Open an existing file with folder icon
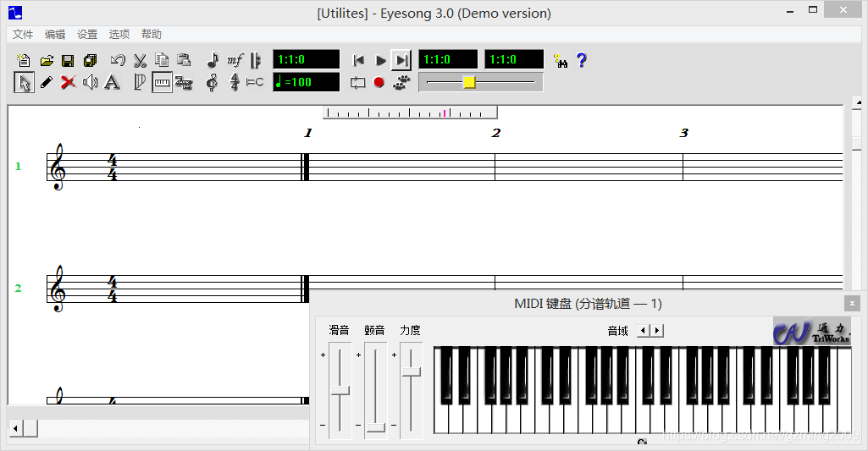The height and width of the screenshot is (451, 868). point(47,60)
